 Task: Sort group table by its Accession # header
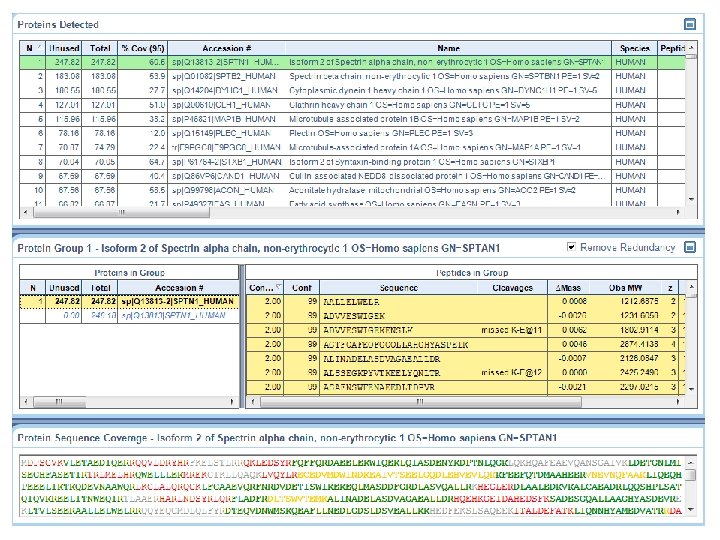(x=179, y=287)
